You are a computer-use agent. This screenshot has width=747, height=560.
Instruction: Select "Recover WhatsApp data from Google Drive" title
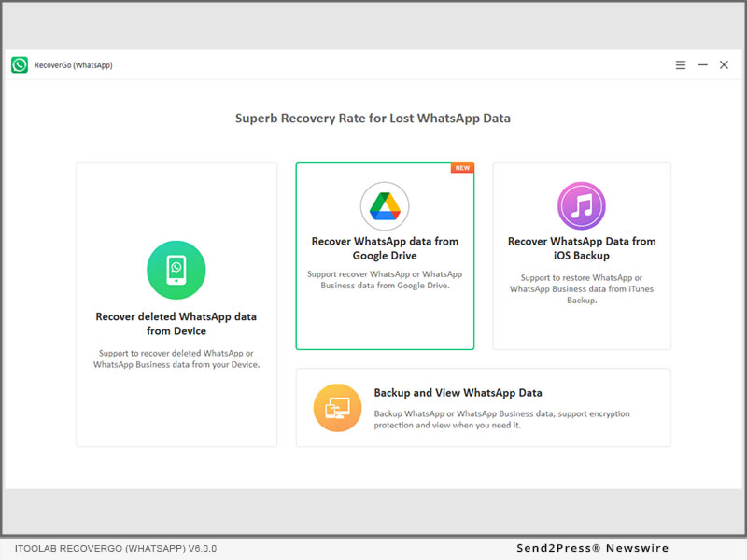385,248
